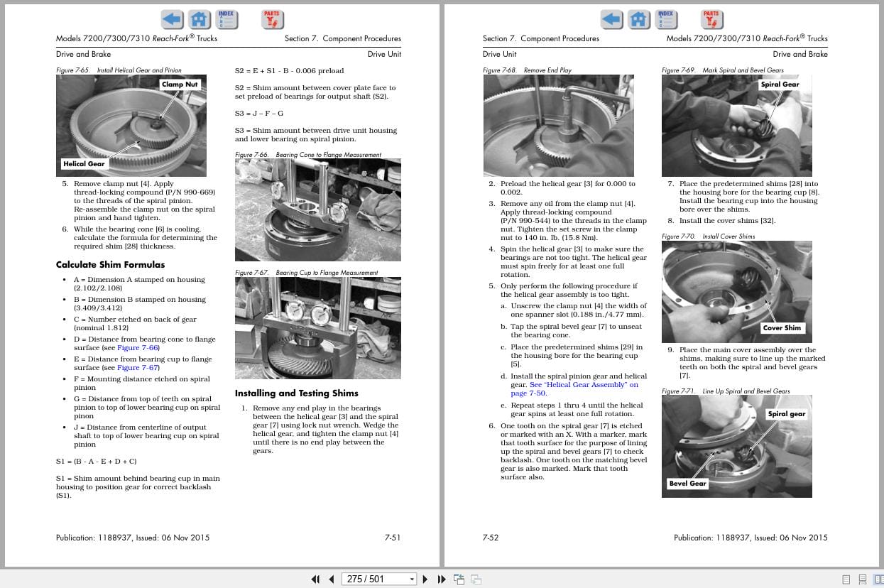The height and width of the screenshot is (588, 884).
Task: Click the home icon on left page
Action: pos(200,19)
